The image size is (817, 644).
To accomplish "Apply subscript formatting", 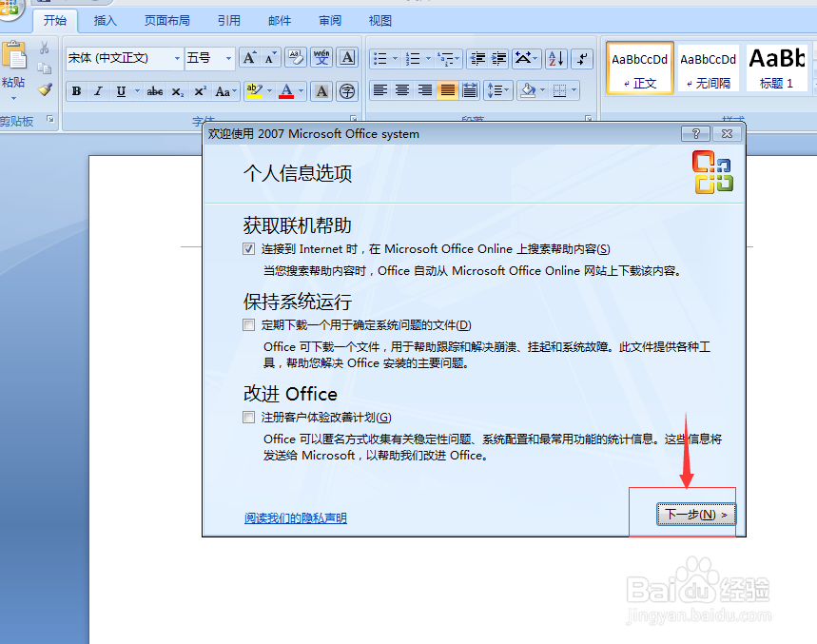I will [x=177, y=91].
